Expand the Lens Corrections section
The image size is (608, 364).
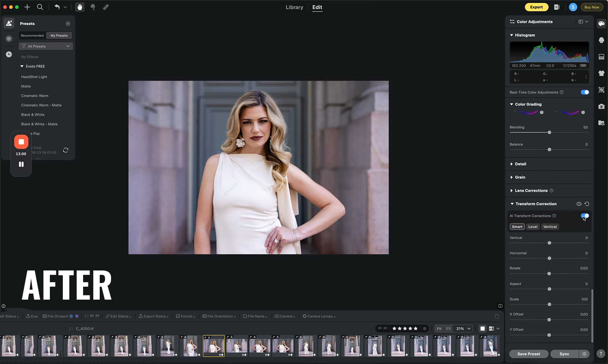531,191
